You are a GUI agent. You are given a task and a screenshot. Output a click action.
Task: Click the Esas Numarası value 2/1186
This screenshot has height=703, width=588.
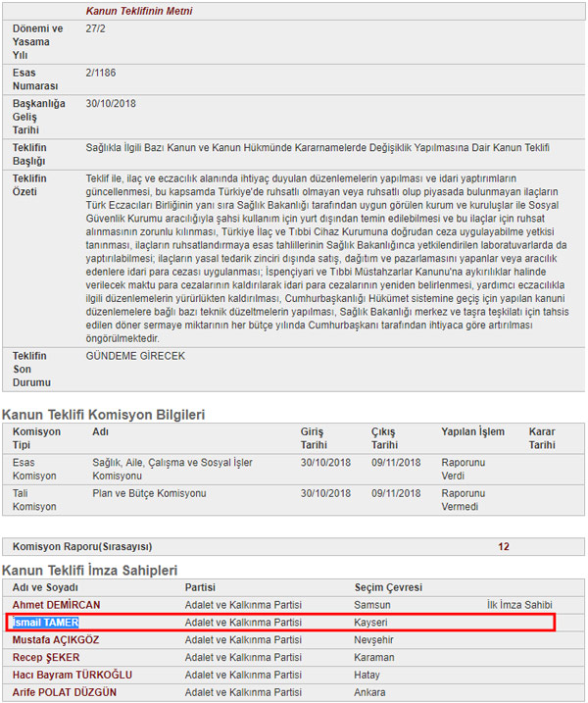101,73
